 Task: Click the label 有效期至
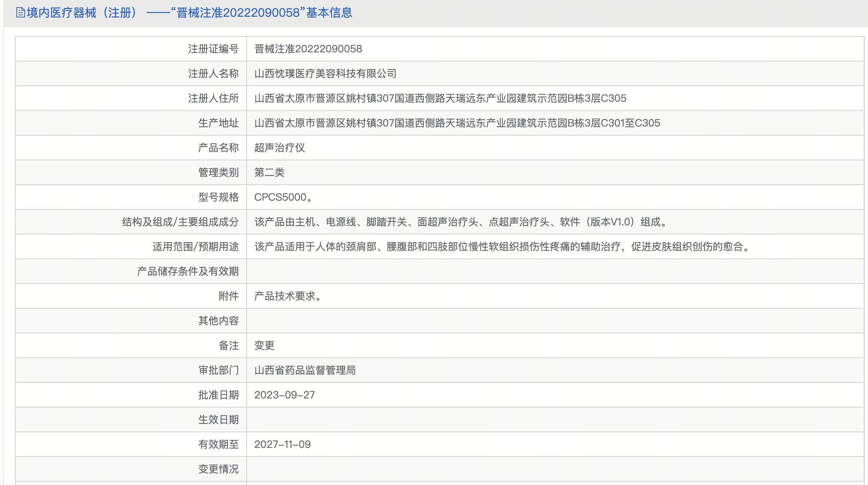tap(218, 444)
